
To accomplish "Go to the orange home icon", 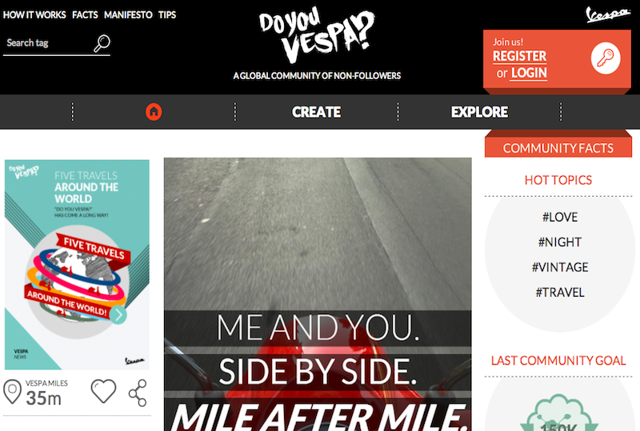I will 154,112.
